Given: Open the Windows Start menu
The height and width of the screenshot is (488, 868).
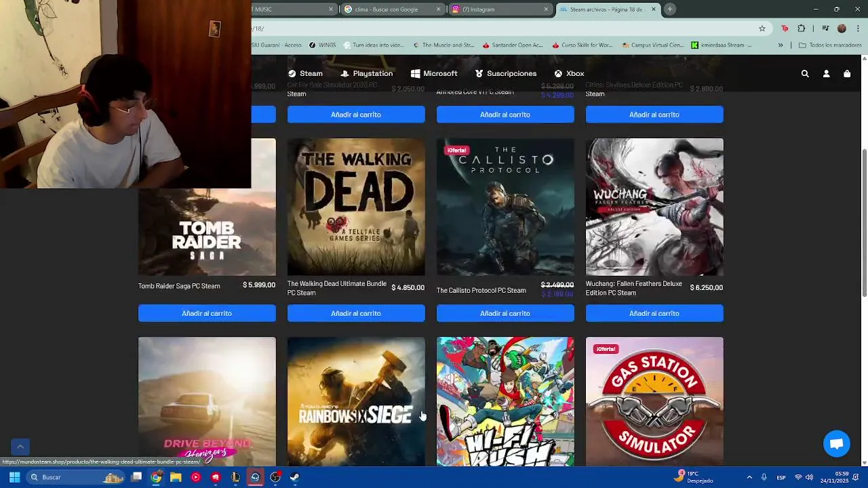Looking at the screenshot, I should (14, 477).
